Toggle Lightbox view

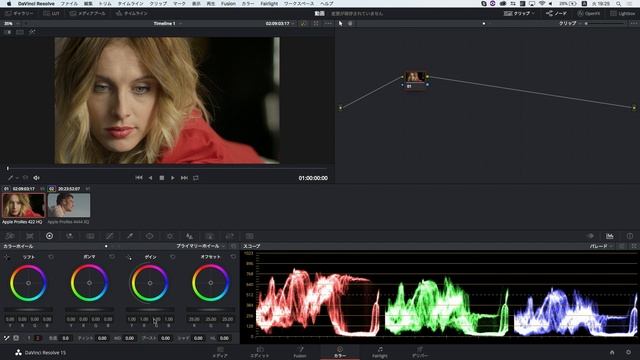click(623, 13)
